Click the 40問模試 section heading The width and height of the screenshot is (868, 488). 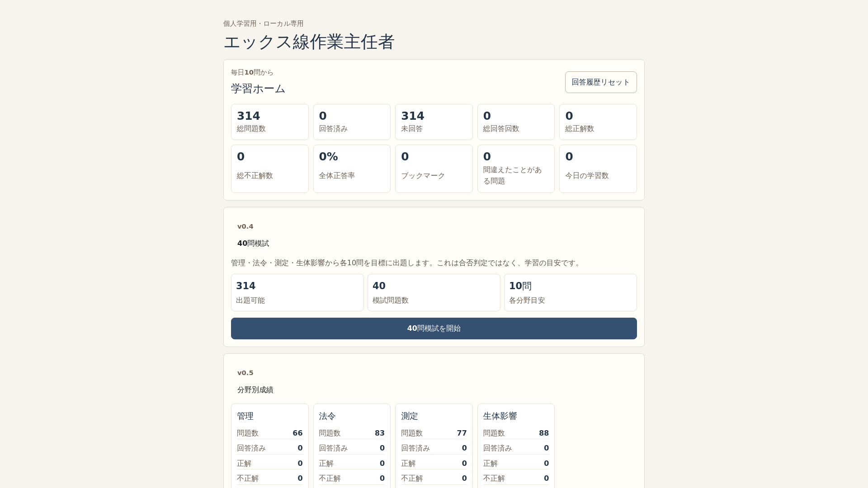pyautogui.click(x=253, y=244)
